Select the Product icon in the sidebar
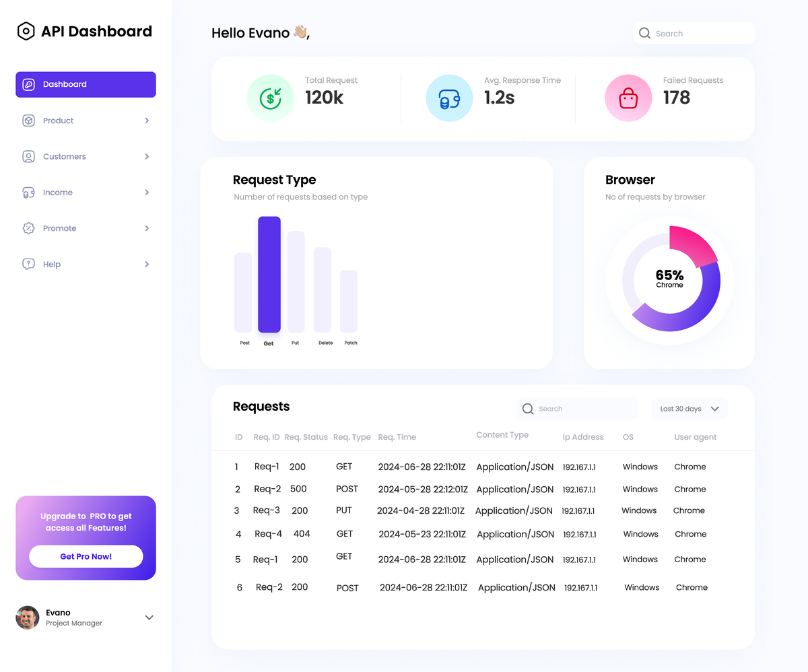Viewport: 808px width, 672px height. 28,121
